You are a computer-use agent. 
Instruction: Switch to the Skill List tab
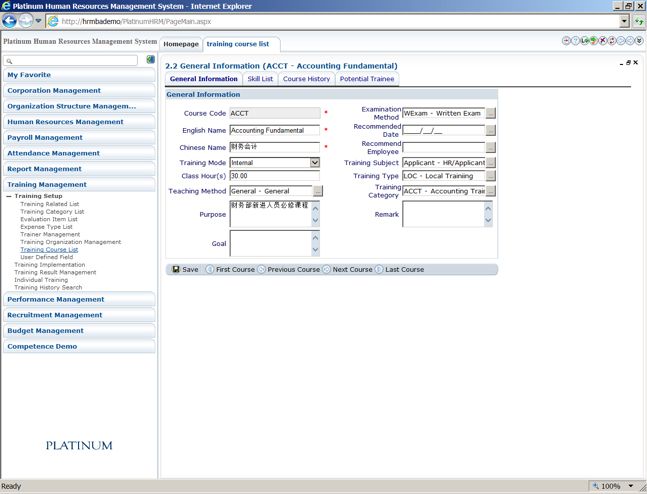pos(260,79)
